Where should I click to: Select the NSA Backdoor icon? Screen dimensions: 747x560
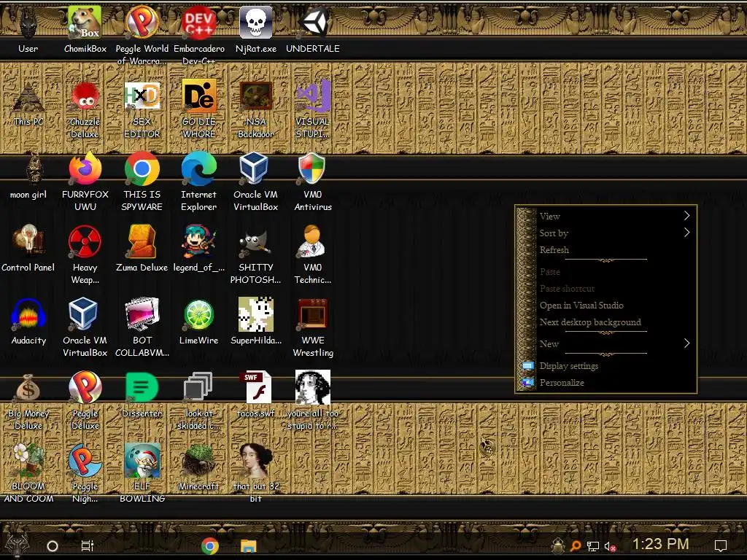tap(256, 96)
